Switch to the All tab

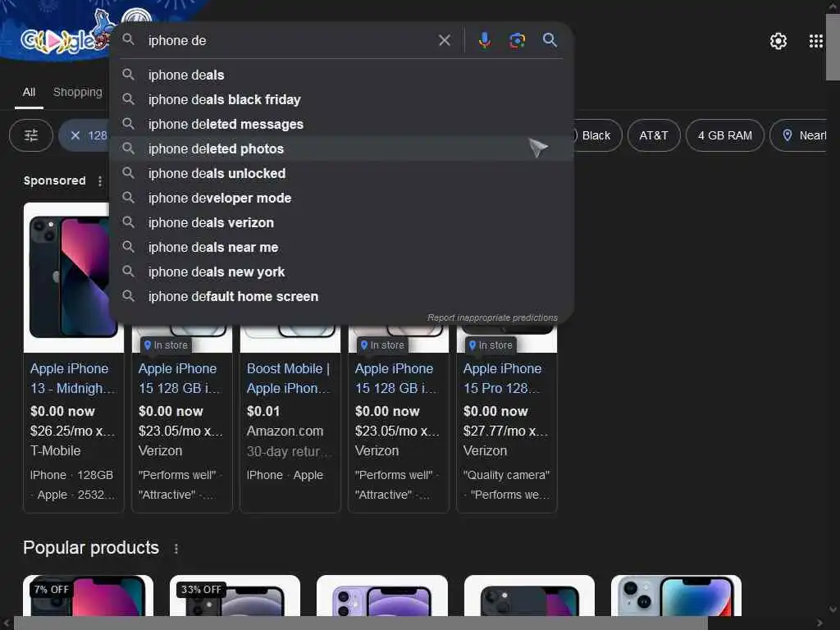pyautogui.click(x=29, y=92)
